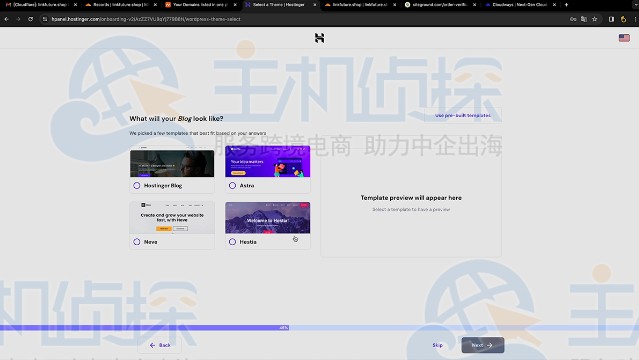The height and width of the screenshot is (360, 639).
Task: Click the Neve template thumbnail
Action: coord(172,218)
